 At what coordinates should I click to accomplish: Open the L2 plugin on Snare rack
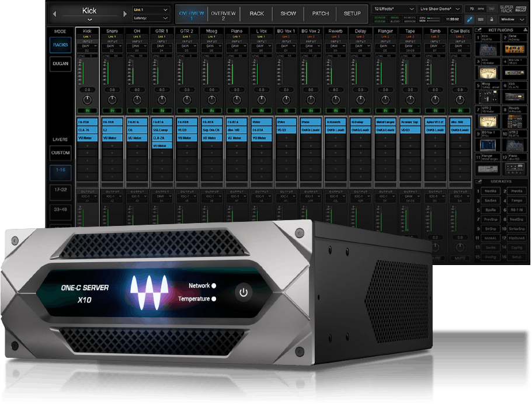(112, 130)
